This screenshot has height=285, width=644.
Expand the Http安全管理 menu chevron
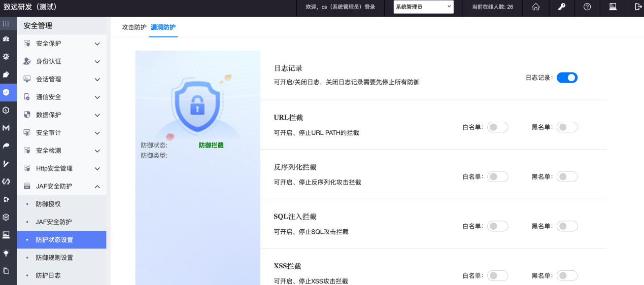tap(97, 168)
